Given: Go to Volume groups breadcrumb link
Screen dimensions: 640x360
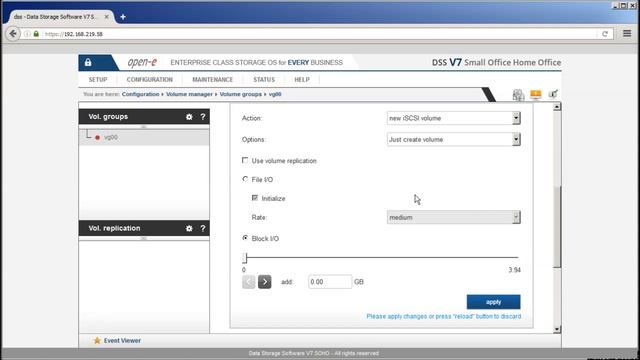Looking at the screenshot, I should 241,94.
